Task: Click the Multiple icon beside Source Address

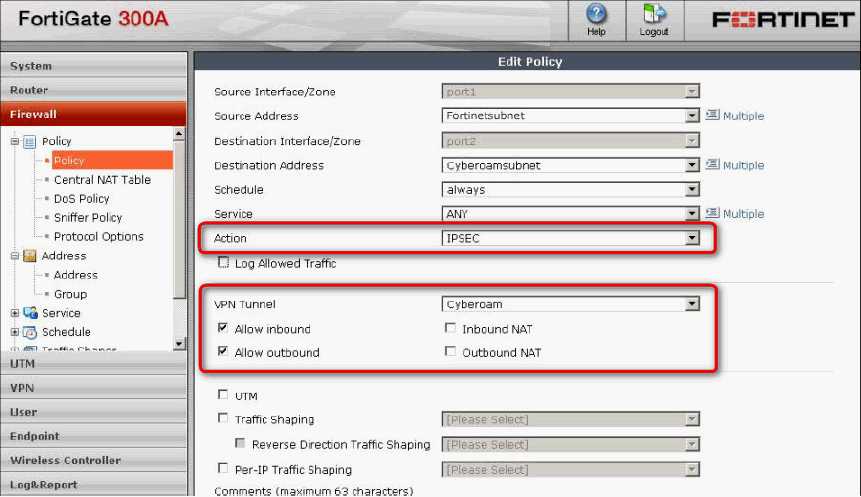Action: pos(712,115)
